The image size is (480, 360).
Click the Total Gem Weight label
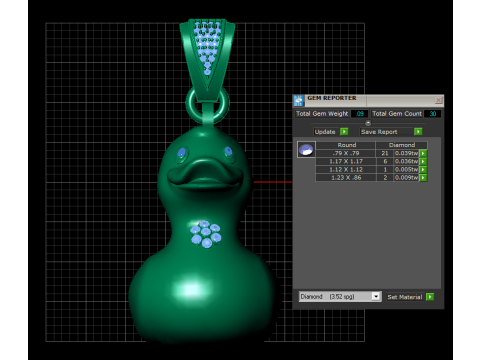[x=322, y=114]
